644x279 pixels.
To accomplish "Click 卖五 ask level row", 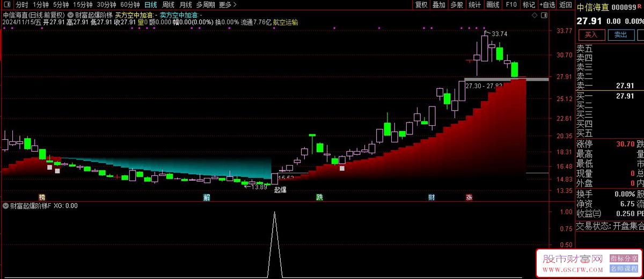I will pyautogui.click(x=610, y=48).
